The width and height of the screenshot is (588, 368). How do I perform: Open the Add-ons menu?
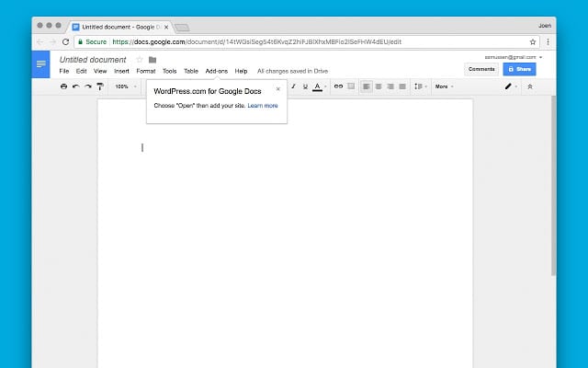pos(217,71)
